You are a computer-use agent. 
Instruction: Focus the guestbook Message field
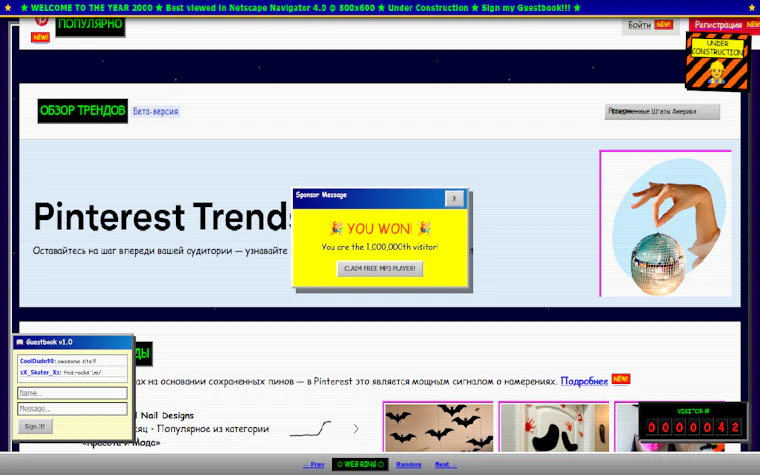pos(72,409)
